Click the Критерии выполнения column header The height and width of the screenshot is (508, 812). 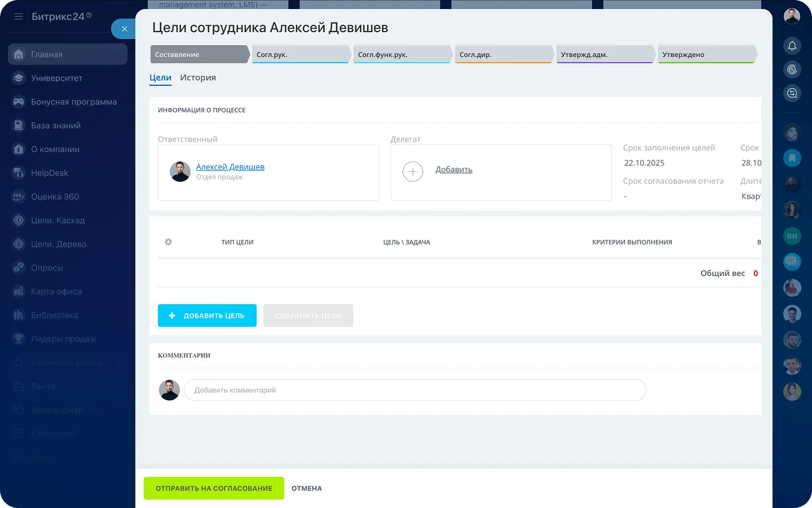point(632,242)
